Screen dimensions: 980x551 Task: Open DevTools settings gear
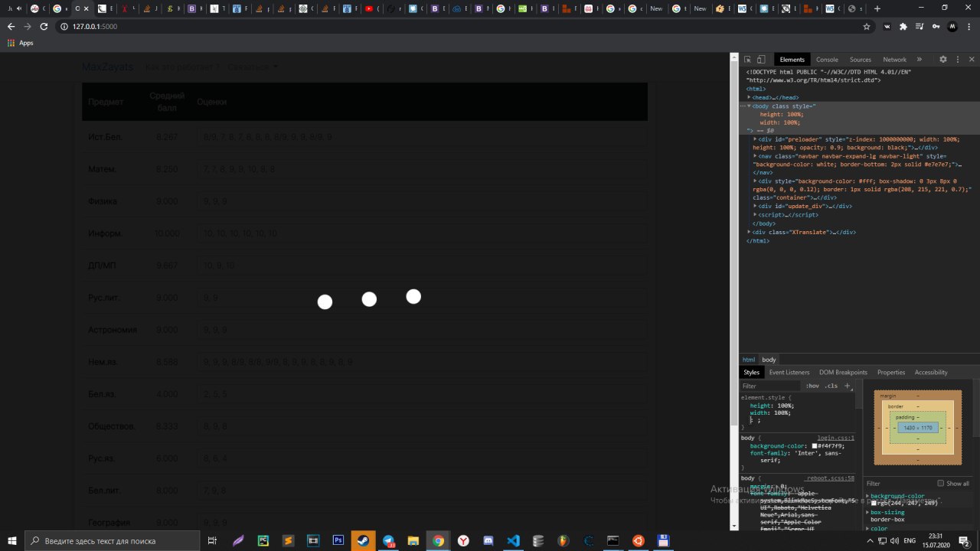point(943,60)
